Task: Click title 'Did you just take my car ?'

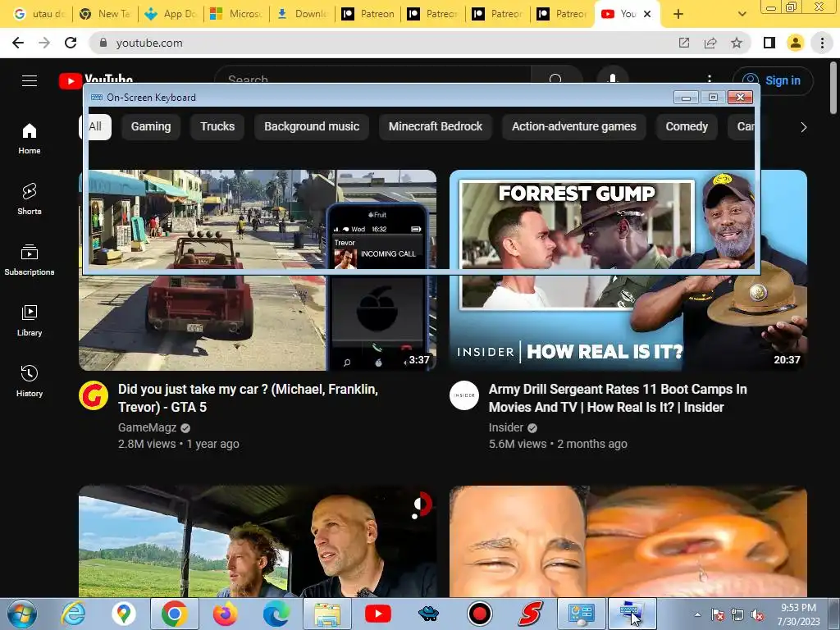Action: click(x=248, y=398)
